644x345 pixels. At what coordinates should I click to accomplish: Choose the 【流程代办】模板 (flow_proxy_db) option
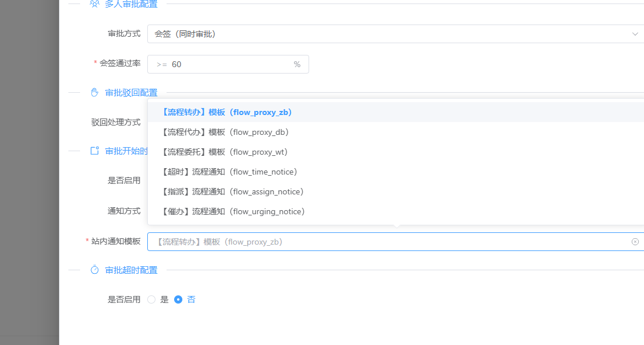[225, 132]
